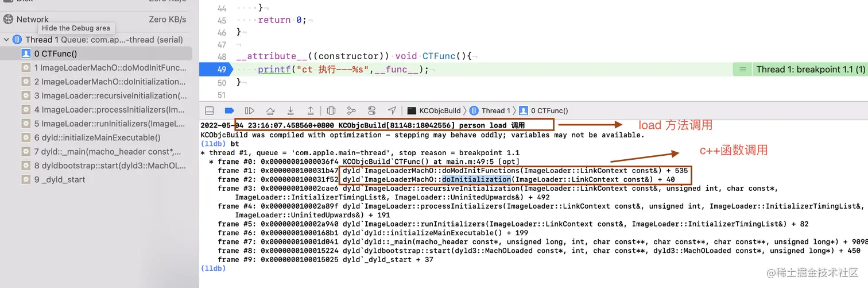868x288 pixels.
Task: Open Environment Overrides
Action: [x=372, y=110]
